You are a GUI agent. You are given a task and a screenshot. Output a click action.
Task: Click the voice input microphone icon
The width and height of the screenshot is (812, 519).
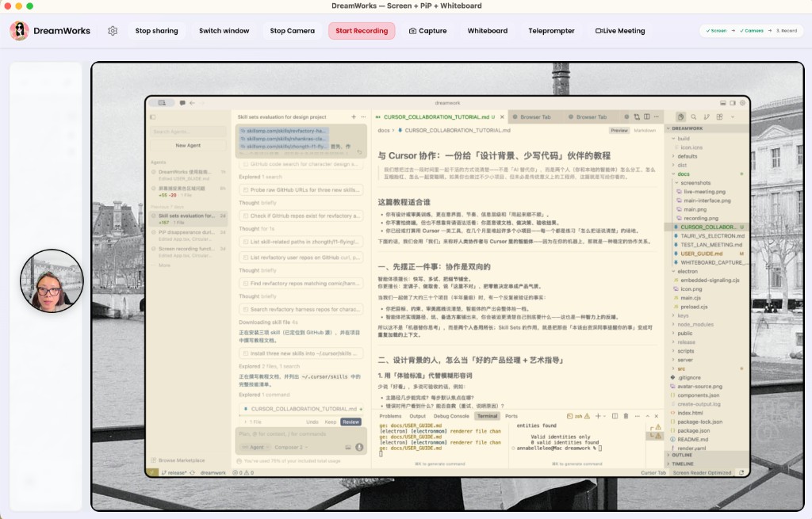pos(359,447)
